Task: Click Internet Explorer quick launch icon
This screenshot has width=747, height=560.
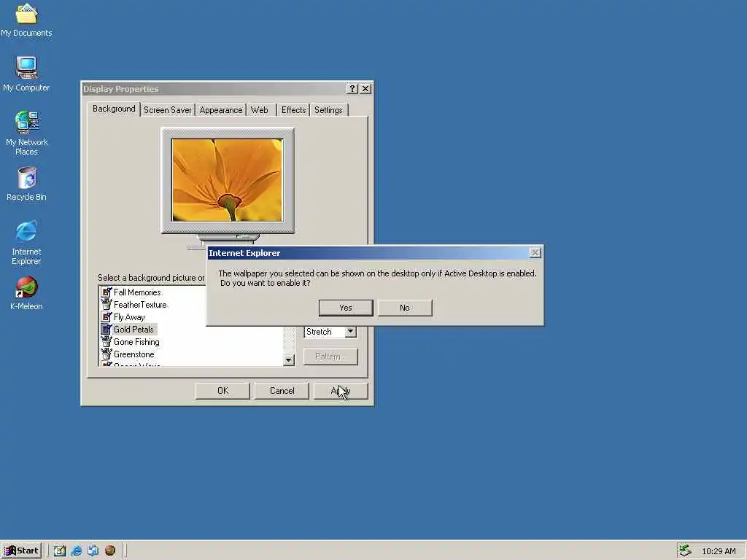Action: tap(76, 551)
